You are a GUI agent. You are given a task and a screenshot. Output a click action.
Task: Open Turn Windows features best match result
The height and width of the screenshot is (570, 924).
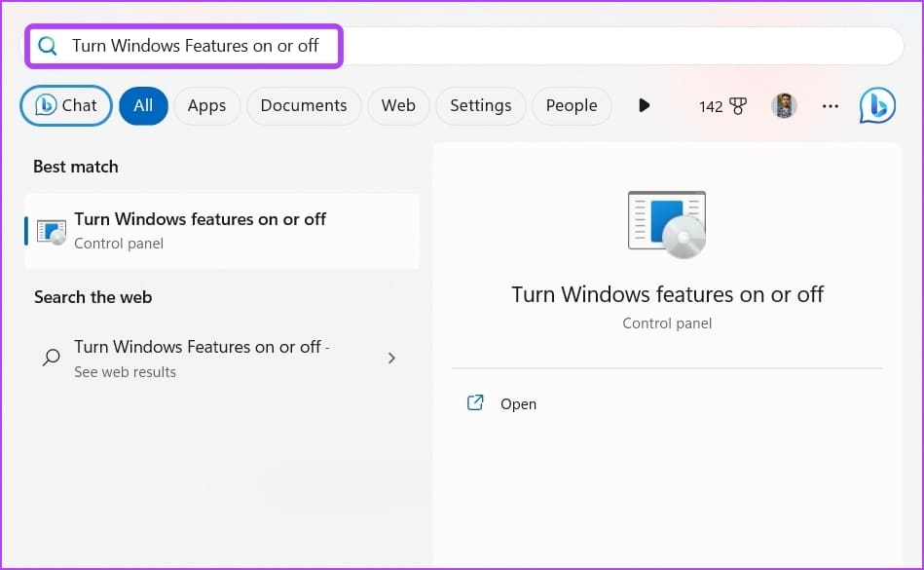coord(222,231)
